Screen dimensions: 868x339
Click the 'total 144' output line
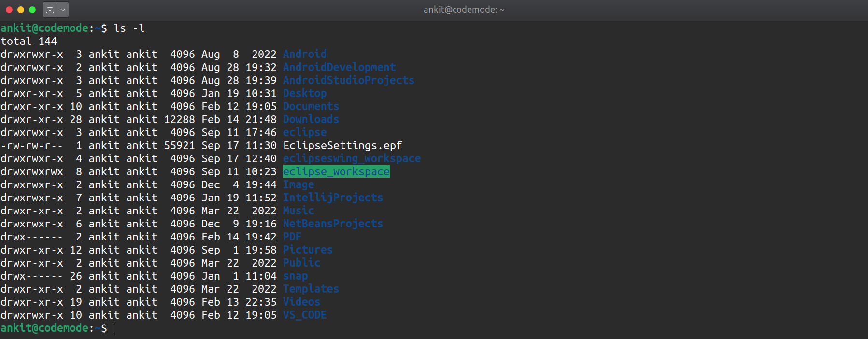(29, 42)
